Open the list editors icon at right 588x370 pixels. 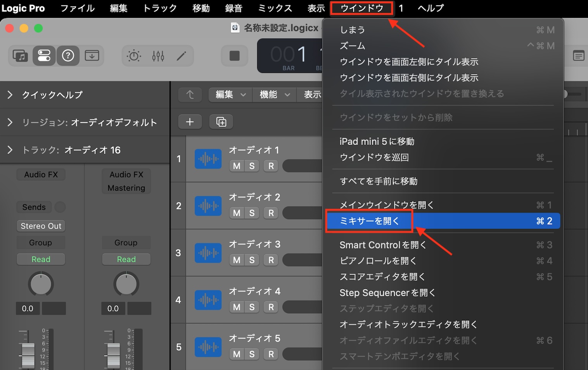point(578,56)
